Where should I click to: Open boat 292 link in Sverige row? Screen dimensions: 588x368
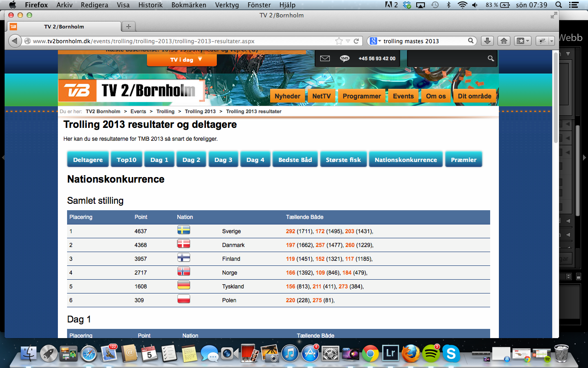tap(290, 231)
